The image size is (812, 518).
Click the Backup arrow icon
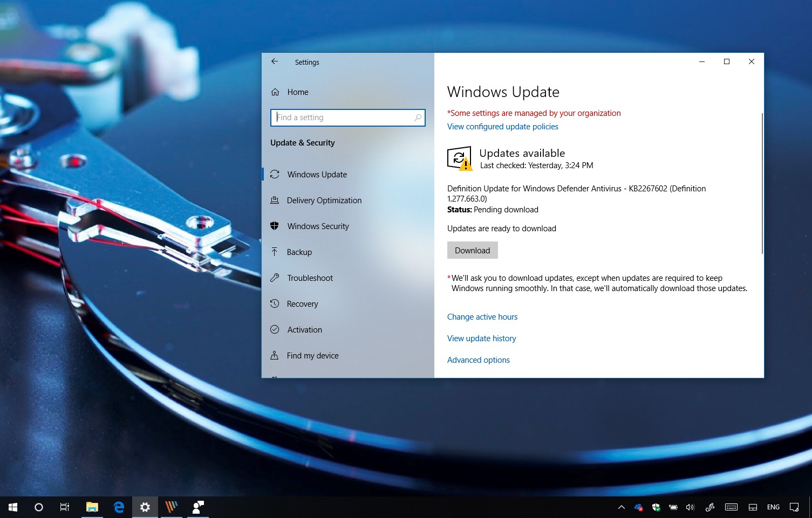[275, 252]
